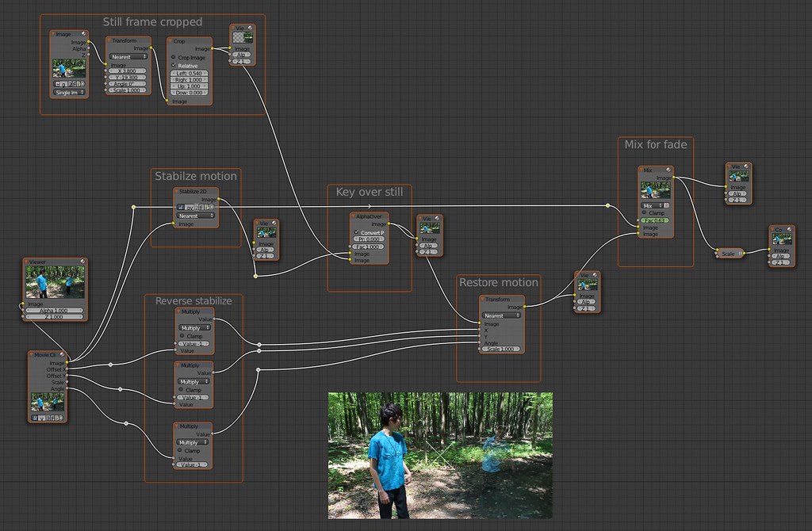The height and width of the screenshot is (531, 812).
Task: Collapse the Movie Clip node triangle
Action: (x=31, y=355)
